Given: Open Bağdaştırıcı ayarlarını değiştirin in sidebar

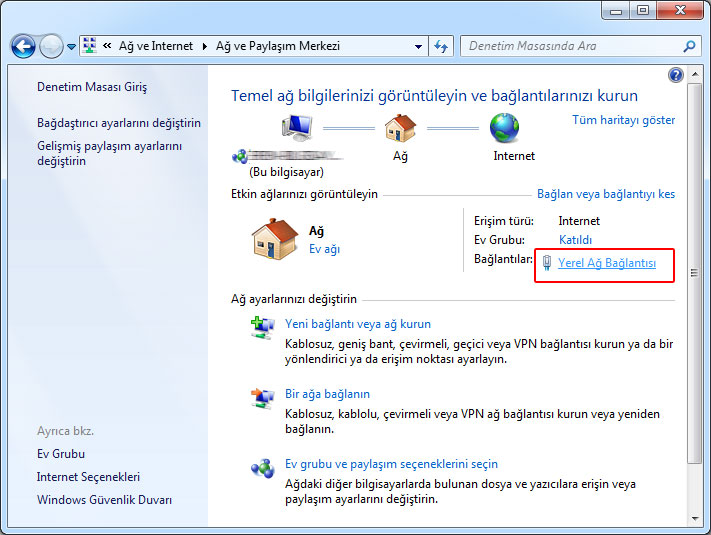Looking at the screenshot, I should tap(119, 123).
